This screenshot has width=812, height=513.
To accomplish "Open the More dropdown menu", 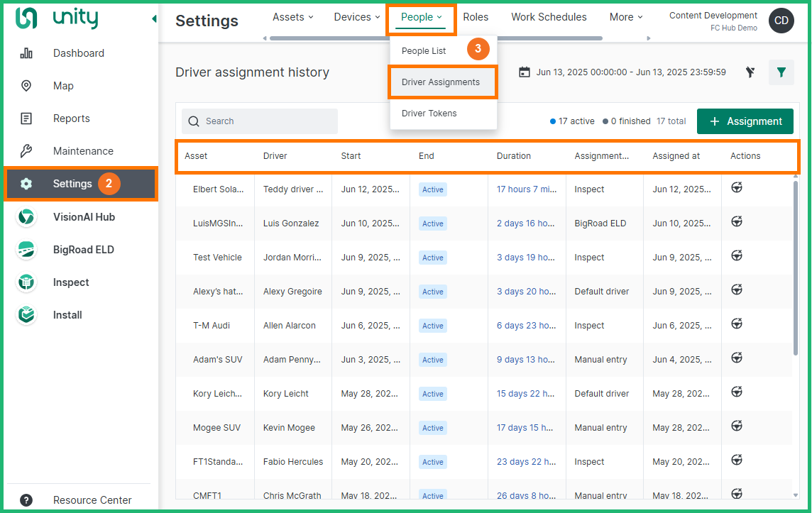I will [x=626, y=17].
